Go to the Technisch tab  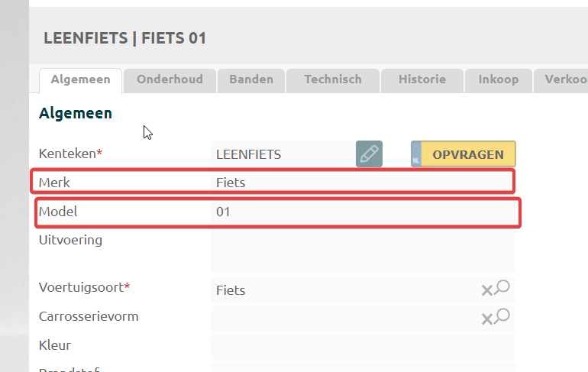332,79
